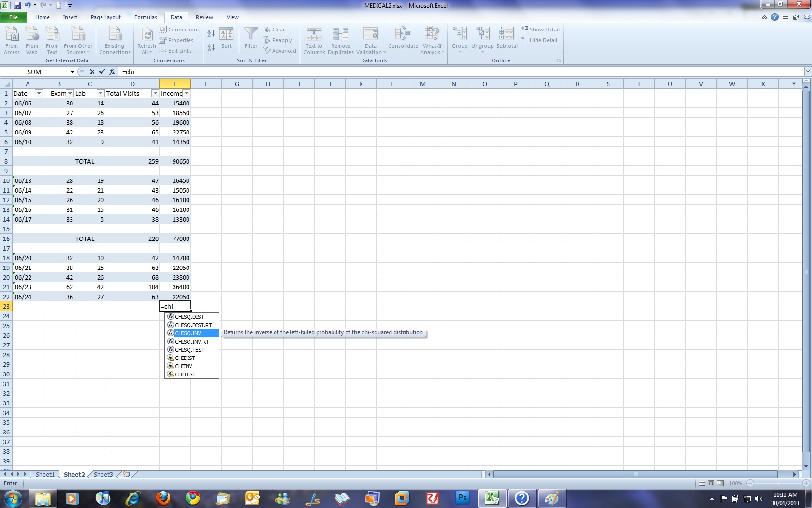Open the Formulas ribbon tab

(x=145, y=17)
